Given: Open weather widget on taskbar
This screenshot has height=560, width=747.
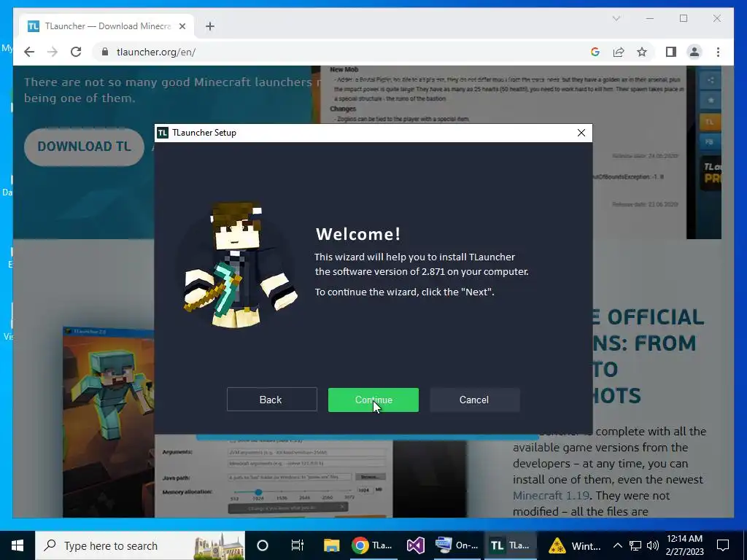Looking at the screenshot, I should click(575, 545).
